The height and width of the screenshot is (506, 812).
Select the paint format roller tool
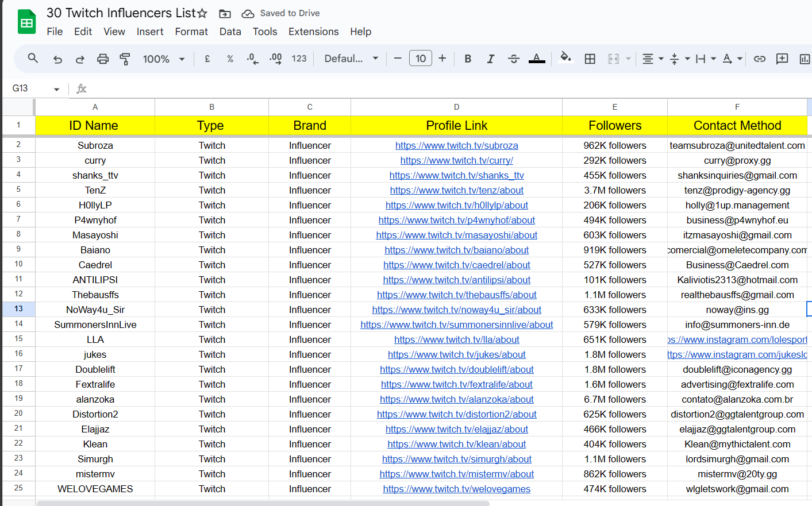coord(125,59)
